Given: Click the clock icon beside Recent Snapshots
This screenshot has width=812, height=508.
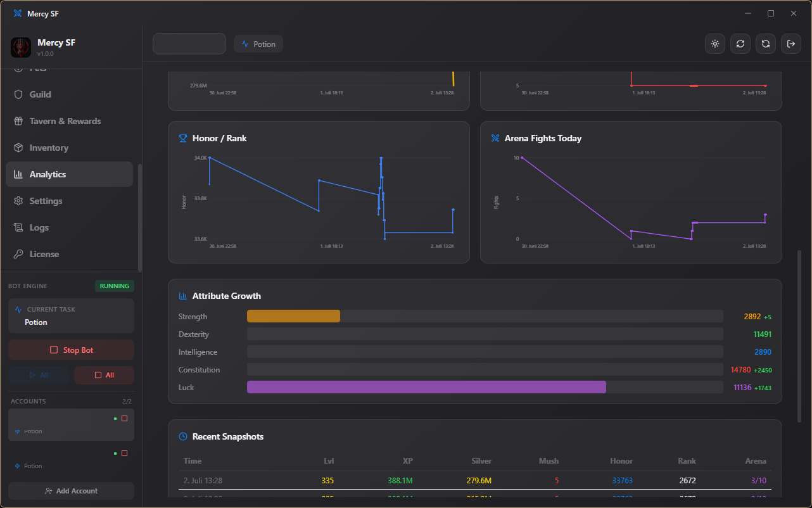Looking at the screenshot, I should point(183,436).
